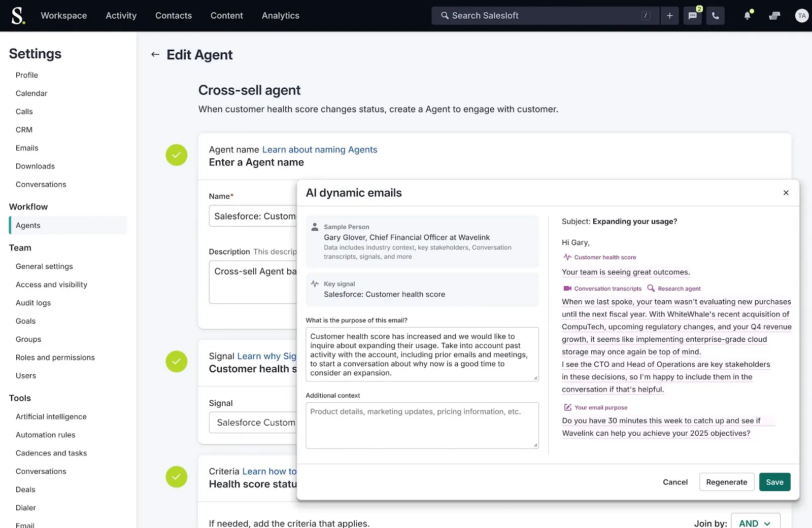Open the Content menu
Screen dimensions: 812x528
(227, 16)
